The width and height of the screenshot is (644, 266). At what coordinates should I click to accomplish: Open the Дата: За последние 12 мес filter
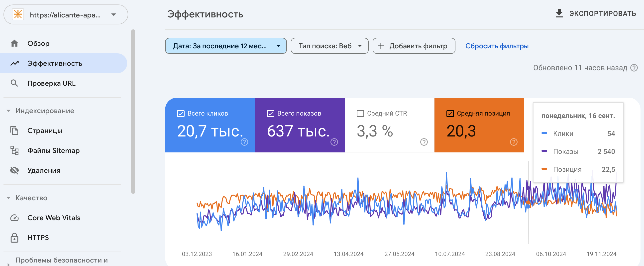[226, 46]
